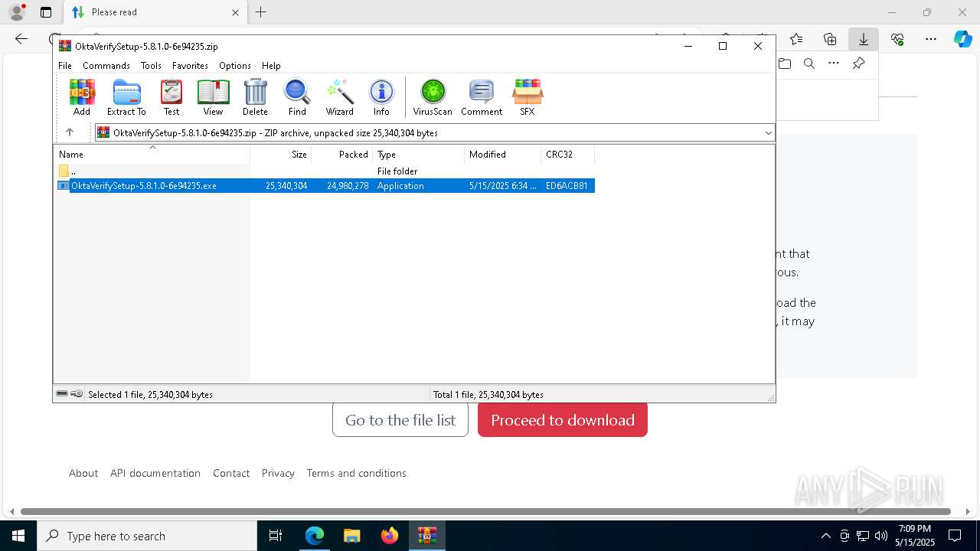The height and width of the screenshot is (551, 980).
Task: Sort by Name column header
Action: pyautogui.click(x=152, y=154)
